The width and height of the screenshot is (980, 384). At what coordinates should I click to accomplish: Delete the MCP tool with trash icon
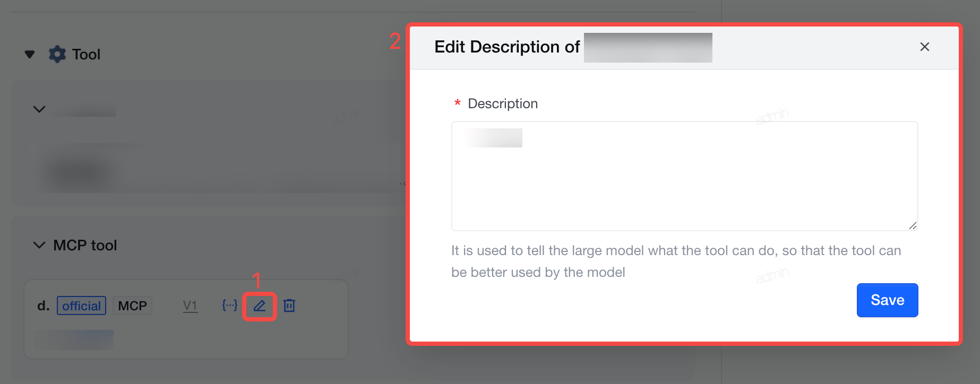click(x=289, y=306)
